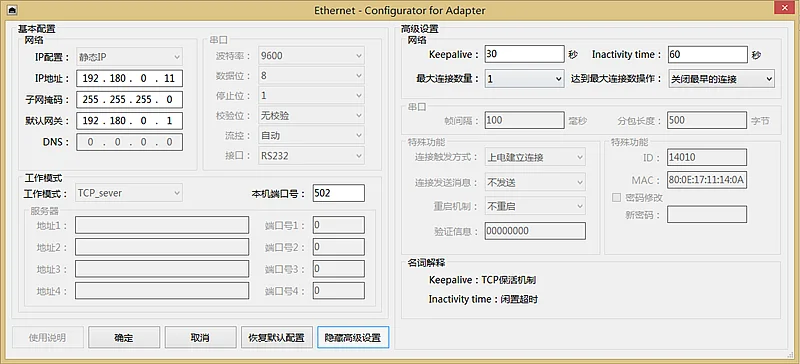Click the 端口号2 field
Screen dimensions: 800x364
click(339, 247)
